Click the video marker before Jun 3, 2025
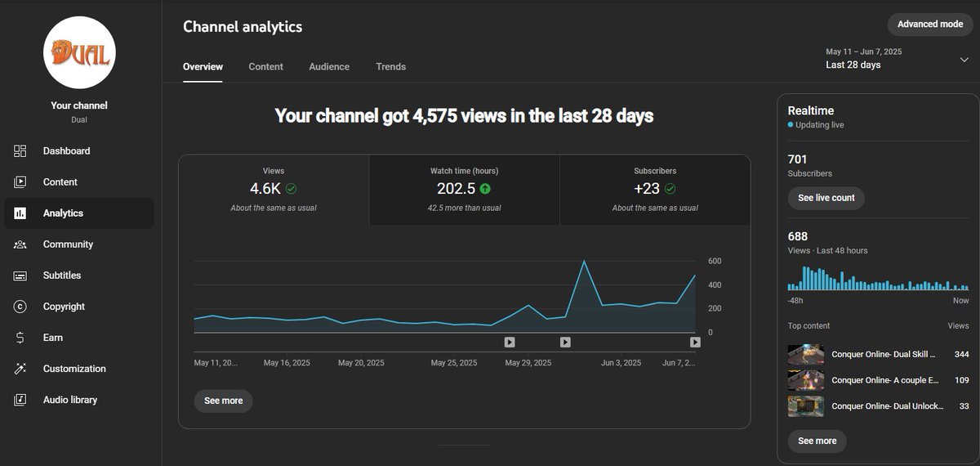This screenshot has width=980, height=466. 565,342
